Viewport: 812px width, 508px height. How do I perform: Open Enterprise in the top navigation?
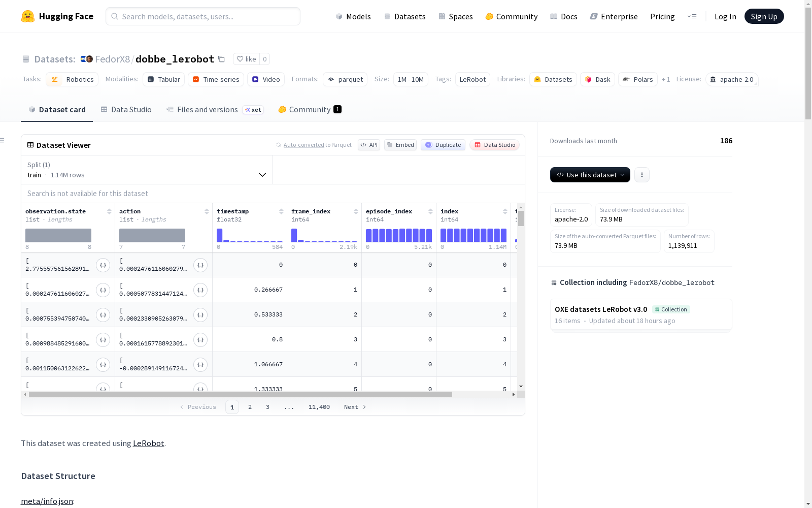coord(614,16)
